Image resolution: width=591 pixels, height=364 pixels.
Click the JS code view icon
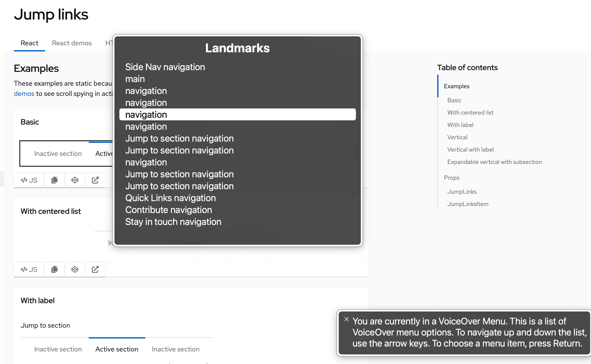(29, 180)
